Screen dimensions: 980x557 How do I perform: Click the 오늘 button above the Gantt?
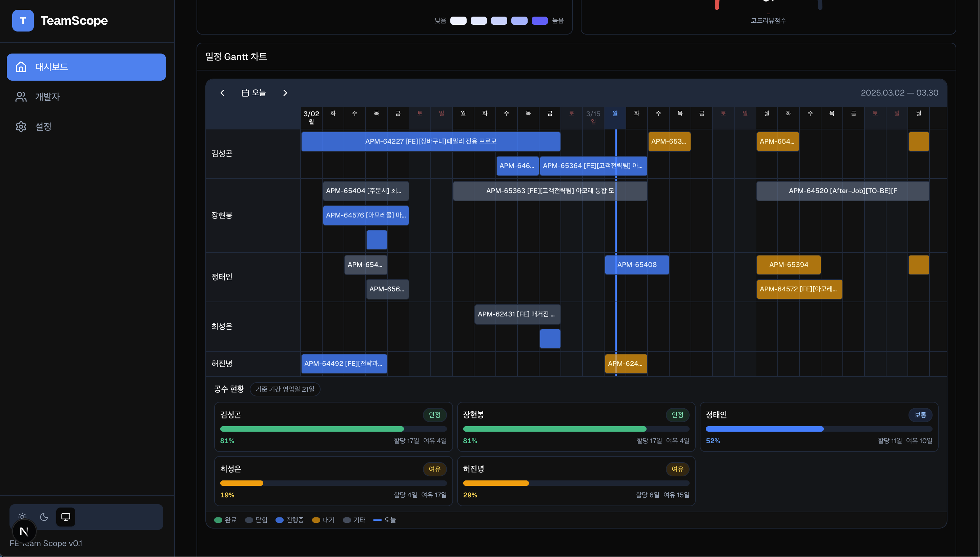[x=253, y=92]
